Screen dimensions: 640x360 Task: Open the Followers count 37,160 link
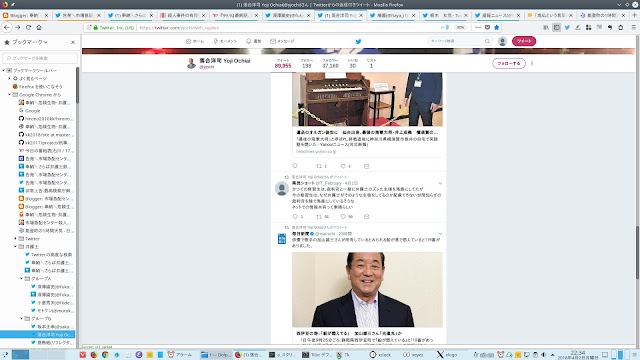[330, 63]
